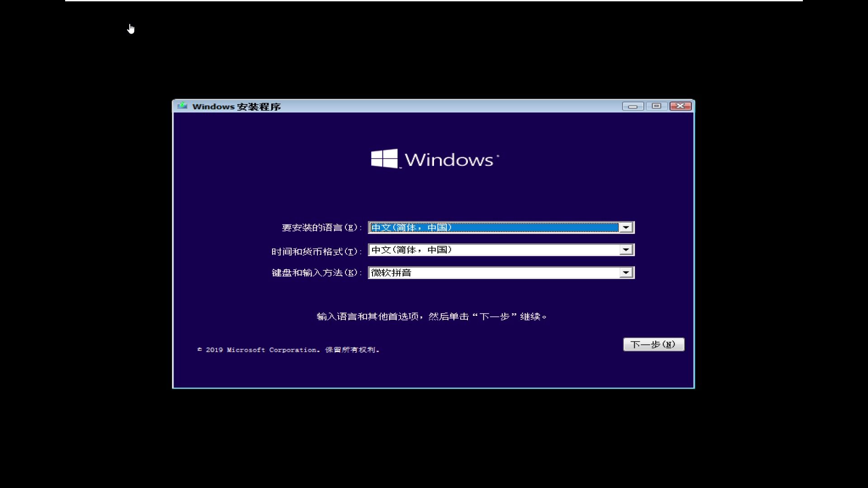Open the 键盘和输入方法 dropdown arrow
This screenshot has width=868, height=488.
pos(626,272)
